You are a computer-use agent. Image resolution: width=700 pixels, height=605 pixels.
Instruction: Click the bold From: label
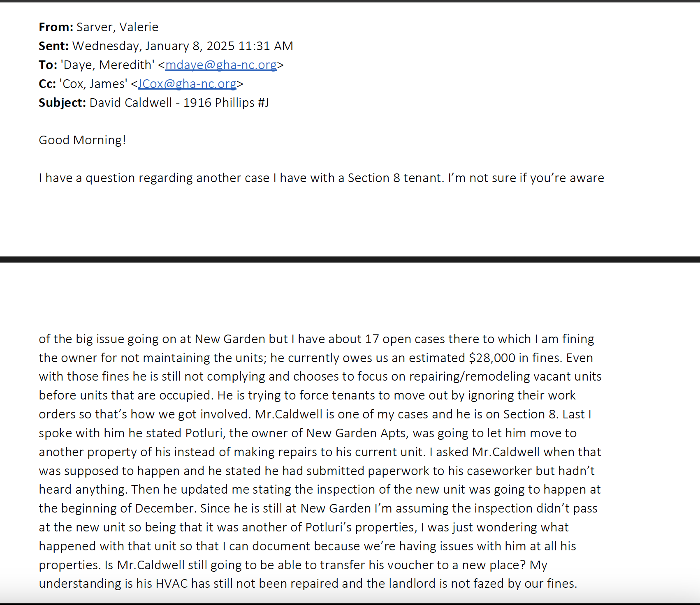point(56,27)
